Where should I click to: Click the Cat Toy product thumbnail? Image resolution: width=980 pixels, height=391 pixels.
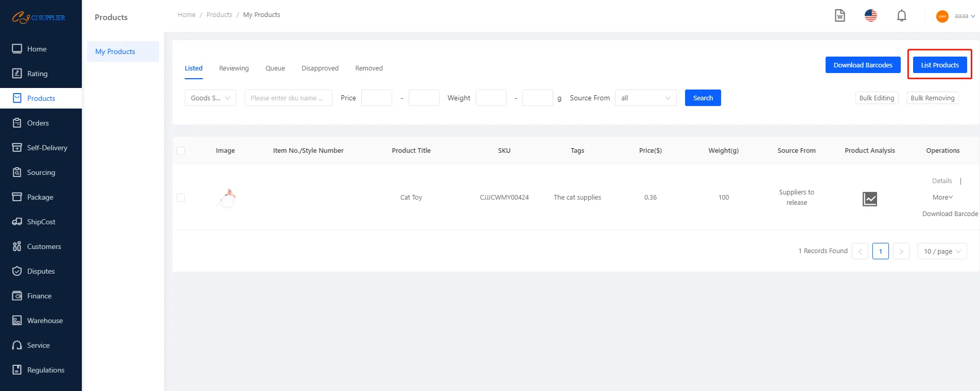pyautogui.click(x=227, y=198)
